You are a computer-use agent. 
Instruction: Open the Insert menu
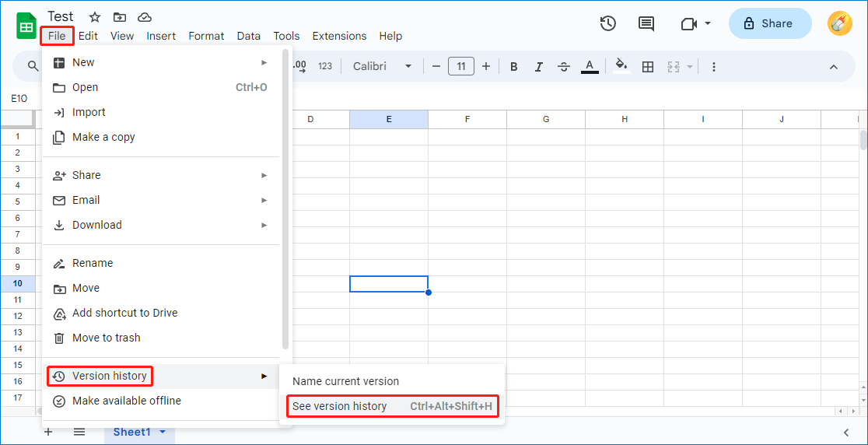[x=161, y=36]
